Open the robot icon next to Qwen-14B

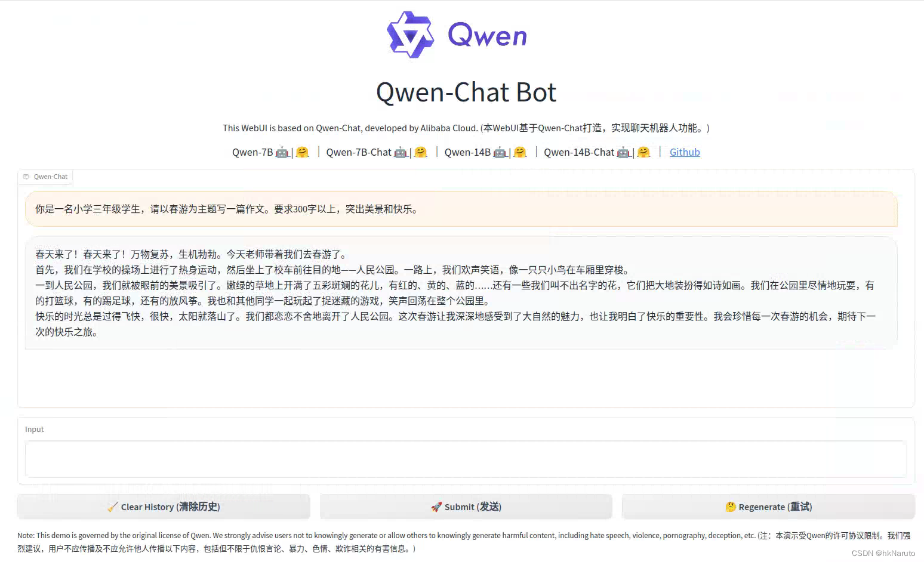pos(500,153)
